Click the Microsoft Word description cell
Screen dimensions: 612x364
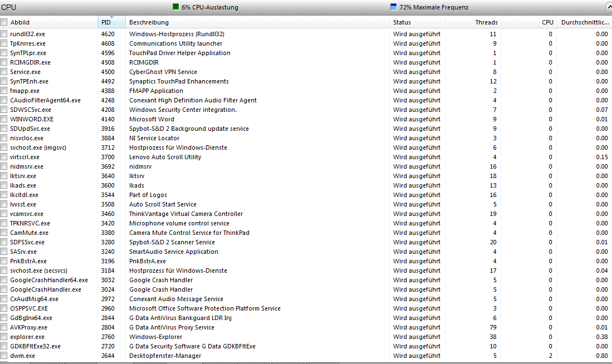pos(152,119)
